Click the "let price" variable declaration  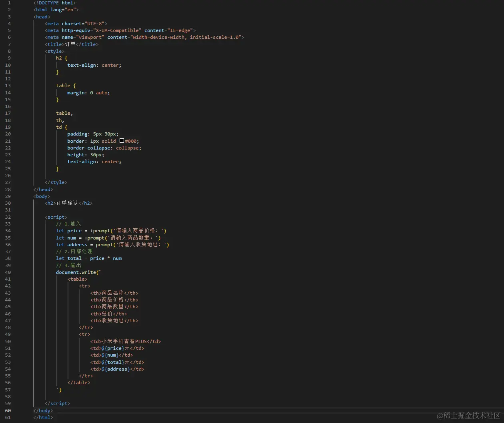tap(69, 231)
